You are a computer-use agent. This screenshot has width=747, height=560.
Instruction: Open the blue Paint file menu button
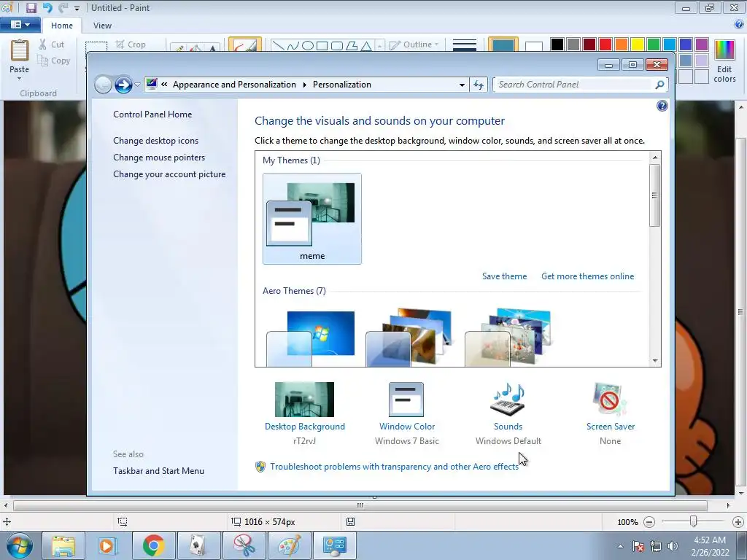click(20, 25)
